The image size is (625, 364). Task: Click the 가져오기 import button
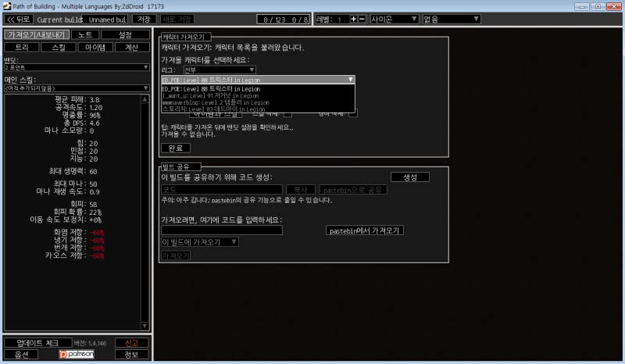point(175,255)
